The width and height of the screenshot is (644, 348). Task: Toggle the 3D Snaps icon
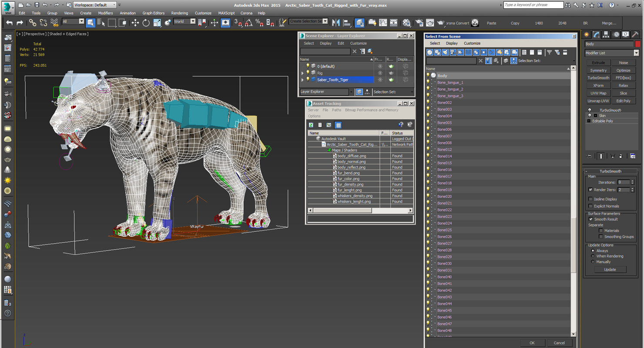[238, 23]
